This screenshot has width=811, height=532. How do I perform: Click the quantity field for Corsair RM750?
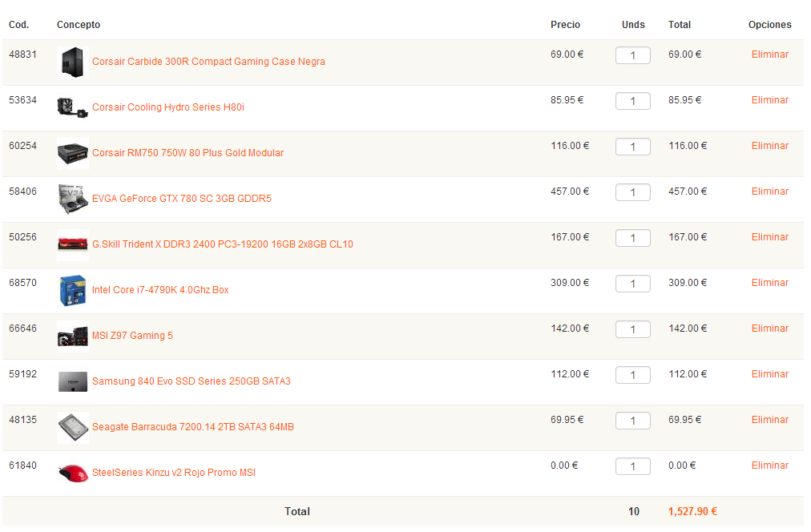pyautogui.click(x=632, y=147)
